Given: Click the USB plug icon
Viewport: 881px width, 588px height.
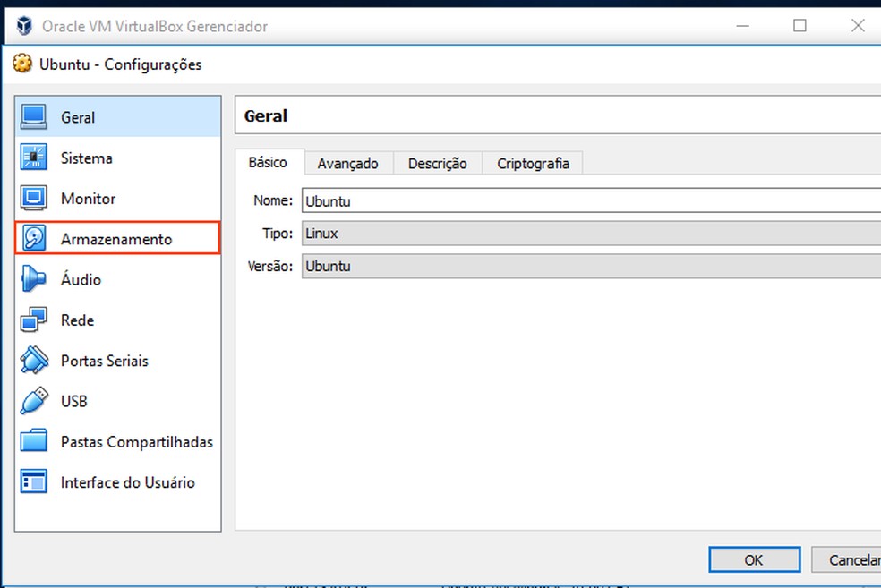Looking at the screenshot, I should tap(34, 400).
